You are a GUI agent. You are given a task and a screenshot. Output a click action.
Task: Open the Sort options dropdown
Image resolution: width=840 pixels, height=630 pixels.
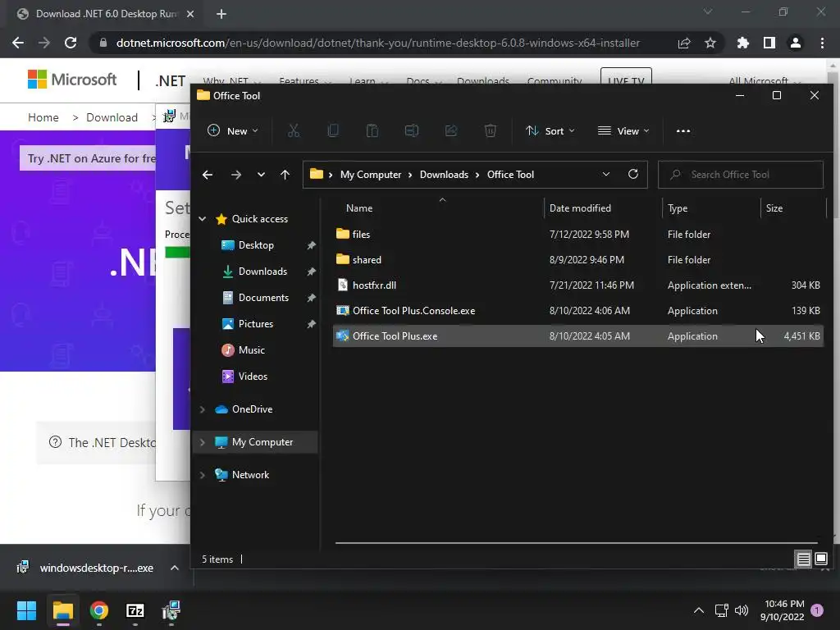550,130
